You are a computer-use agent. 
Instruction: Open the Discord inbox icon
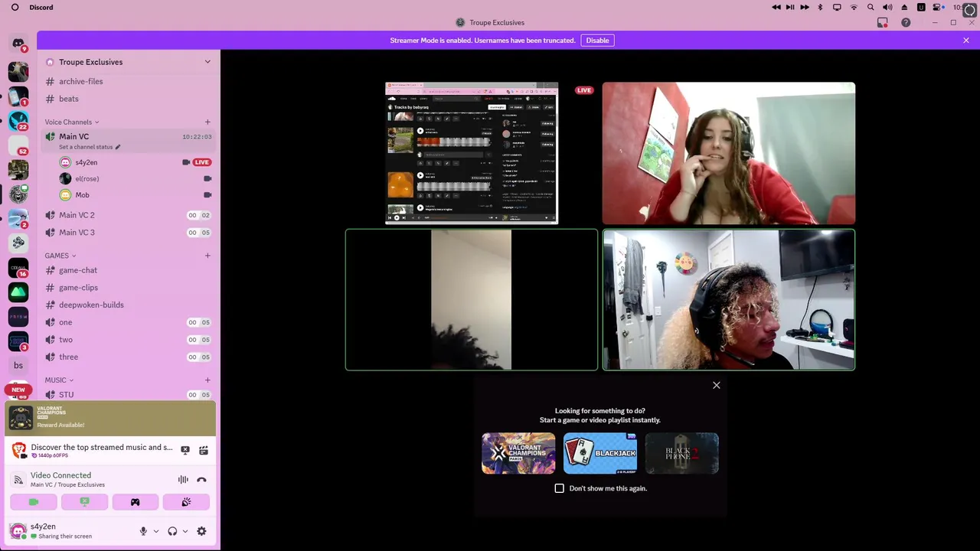point(883,23)
